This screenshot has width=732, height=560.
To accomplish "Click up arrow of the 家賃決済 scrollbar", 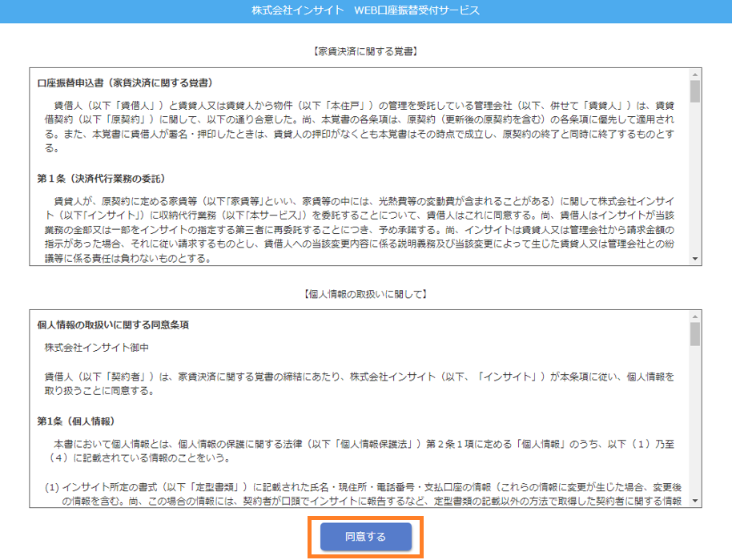I will (694, 74).
